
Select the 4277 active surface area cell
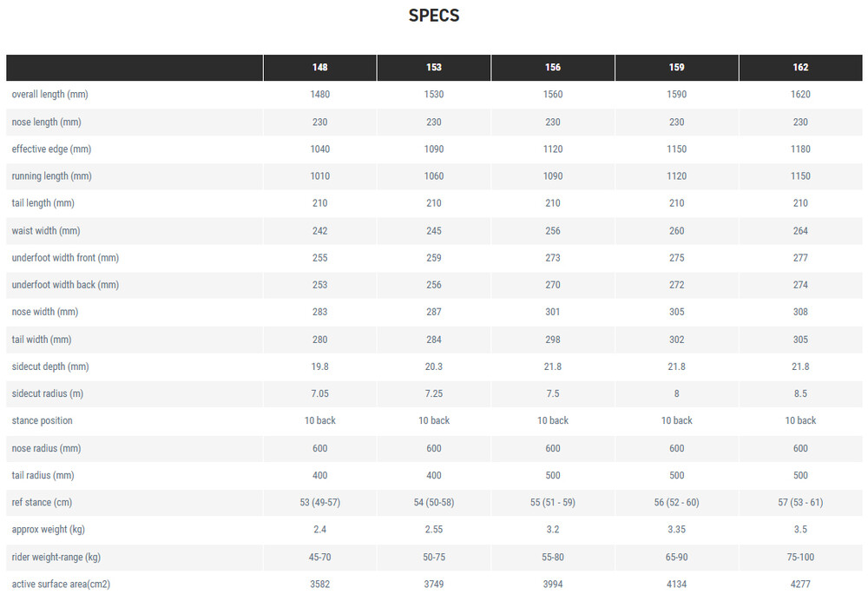(800, 584)
